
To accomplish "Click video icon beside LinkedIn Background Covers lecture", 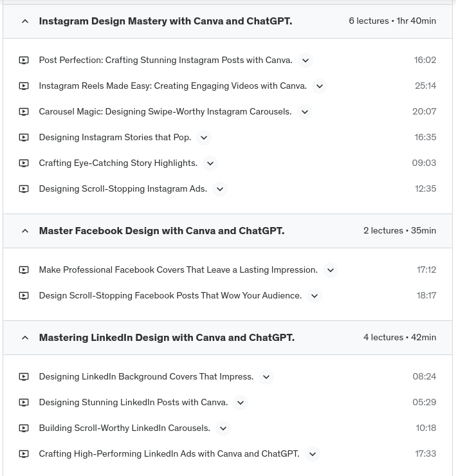I will pos(24,377).
